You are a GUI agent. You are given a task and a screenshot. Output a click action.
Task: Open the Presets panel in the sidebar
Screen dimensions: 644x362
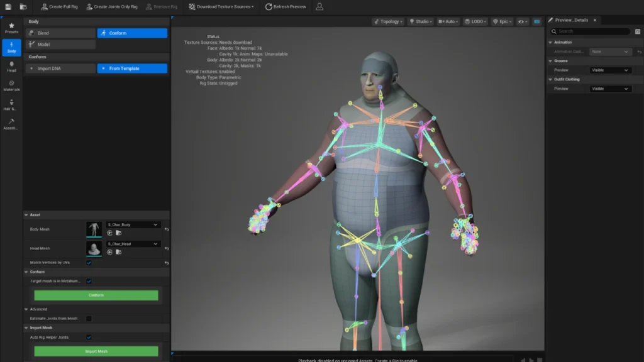(11, 28)
